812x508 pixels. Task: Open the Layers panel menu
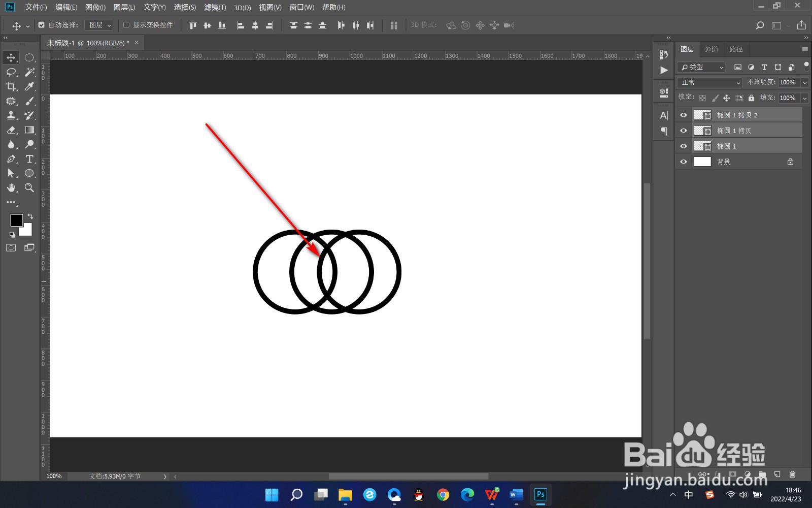[805, 49]
